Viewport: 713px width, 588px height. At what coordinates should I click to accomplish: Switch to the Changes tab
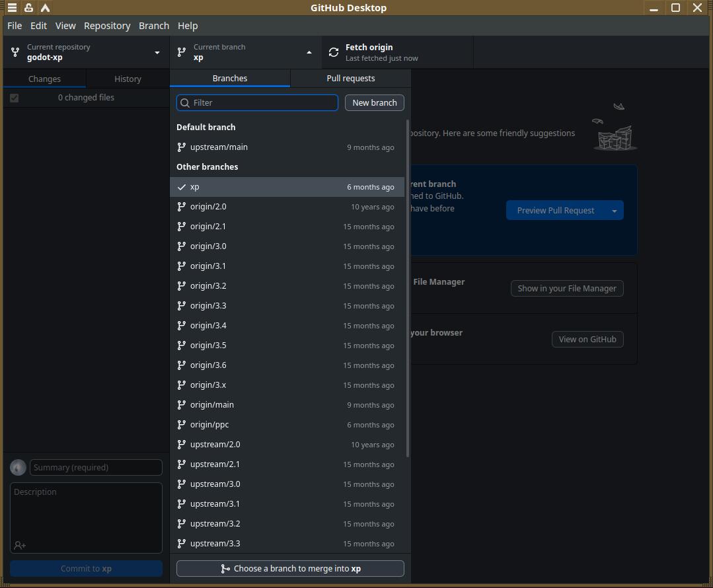44,79
